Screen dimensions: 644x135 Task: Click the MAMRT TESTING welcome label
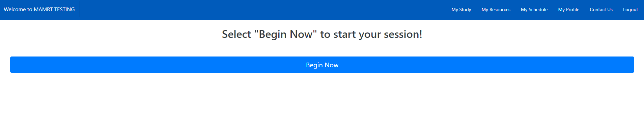39,9
